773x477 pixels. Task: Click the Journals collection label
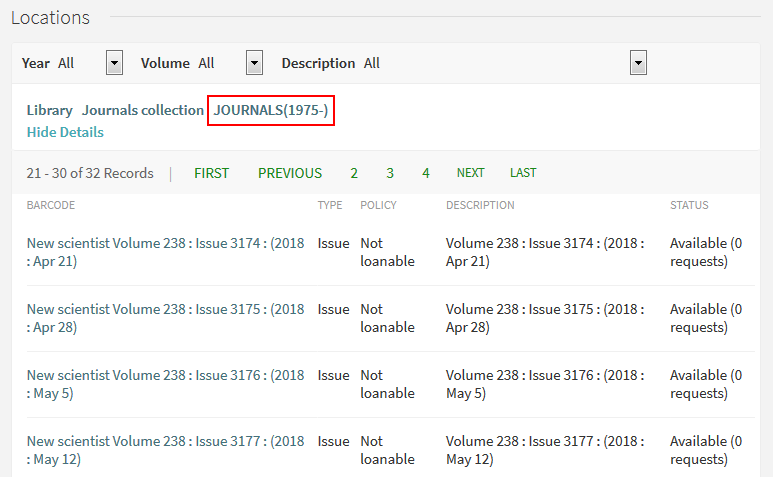point(143,110)
